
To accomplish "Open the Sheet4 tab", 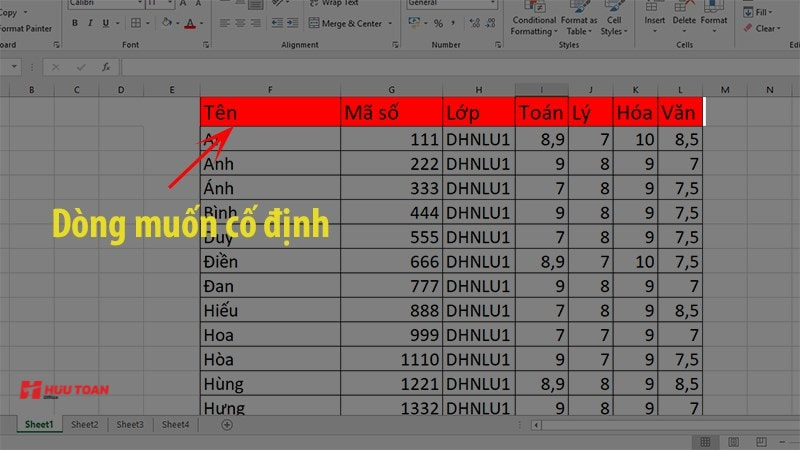I will pyautogui.click(x=175, y=425).
